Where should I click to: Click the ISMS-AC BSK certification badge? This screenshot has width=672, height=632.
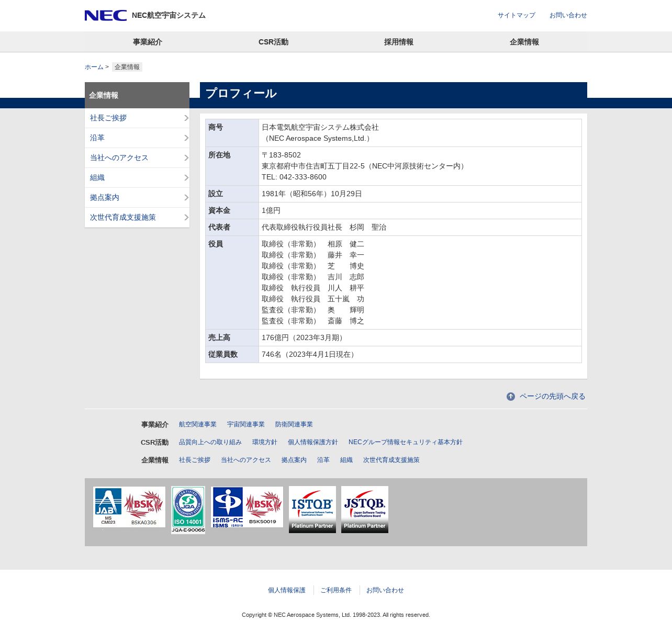(x=247, y=507)
